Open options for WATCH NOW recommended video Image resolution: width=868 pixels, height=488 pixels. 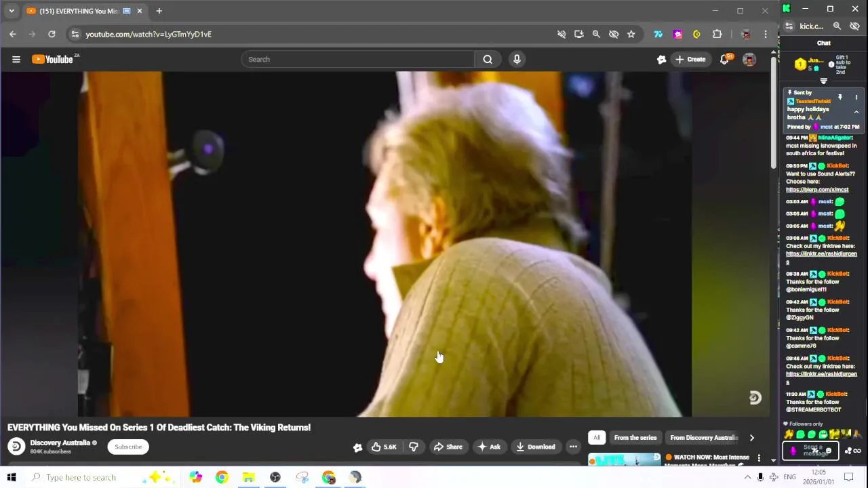pyautogui.click(x=759, y=459)
